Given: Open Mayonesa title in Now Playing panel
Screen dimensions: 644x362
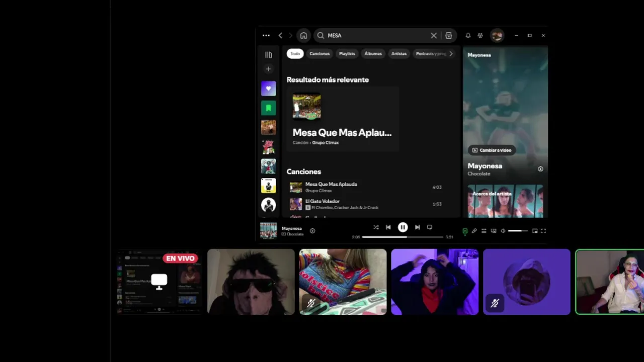Looking at the screenshot, I should [485, 166].
